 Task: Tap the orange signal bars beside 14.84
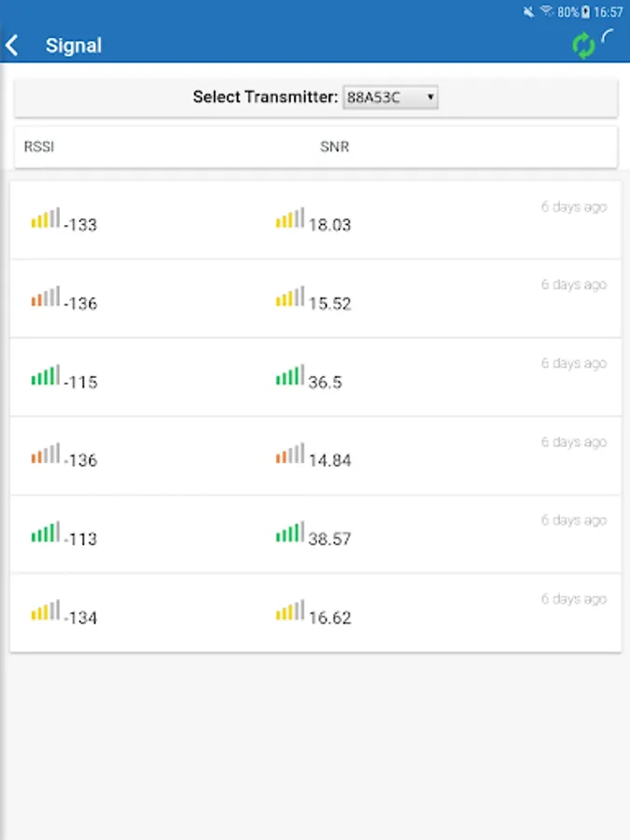point(289,454)
